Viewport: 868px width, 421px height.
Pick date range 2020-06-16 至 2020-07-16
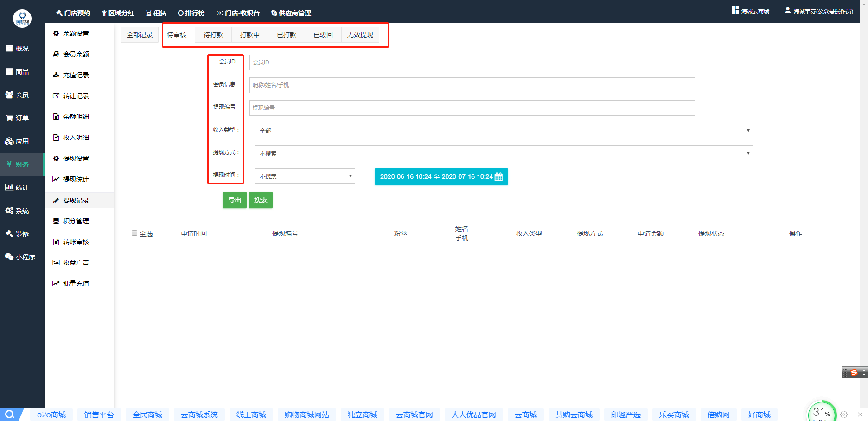point(441,176)
